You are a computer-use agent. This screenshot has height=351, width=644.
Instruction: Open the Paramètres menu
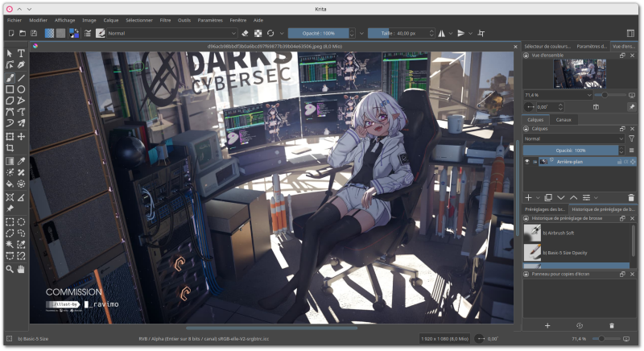[210, 20]
